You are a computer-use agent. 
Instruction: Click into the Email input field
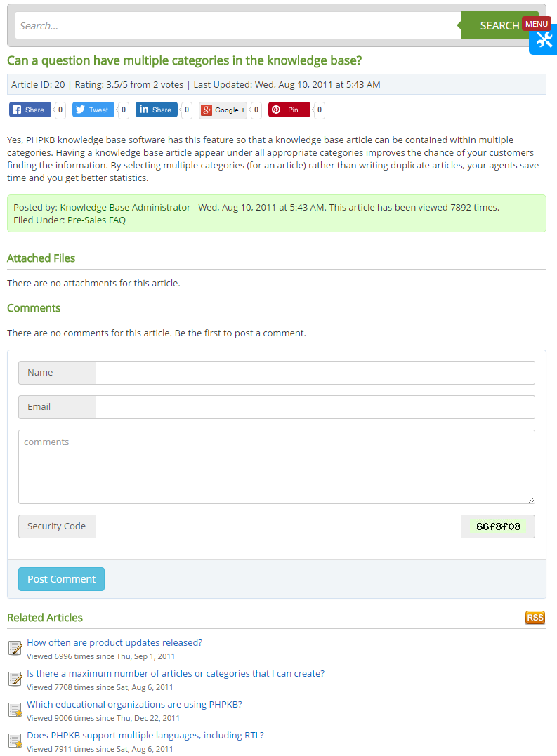tap(315, 407)
